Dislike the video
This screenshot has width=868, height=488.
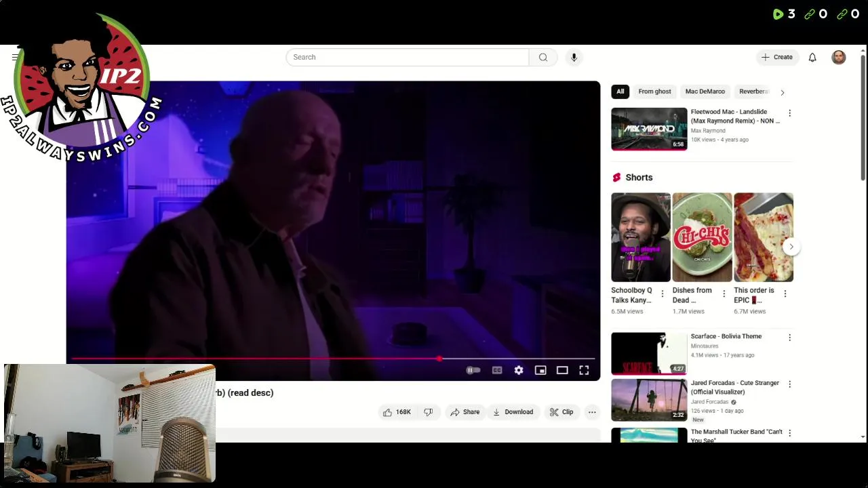[428, 412]
